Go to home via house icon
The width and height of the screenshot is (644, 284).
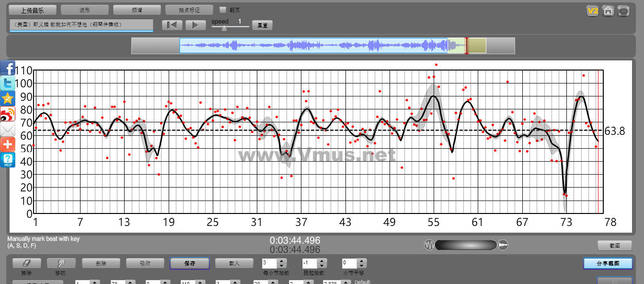pos(608,11)
